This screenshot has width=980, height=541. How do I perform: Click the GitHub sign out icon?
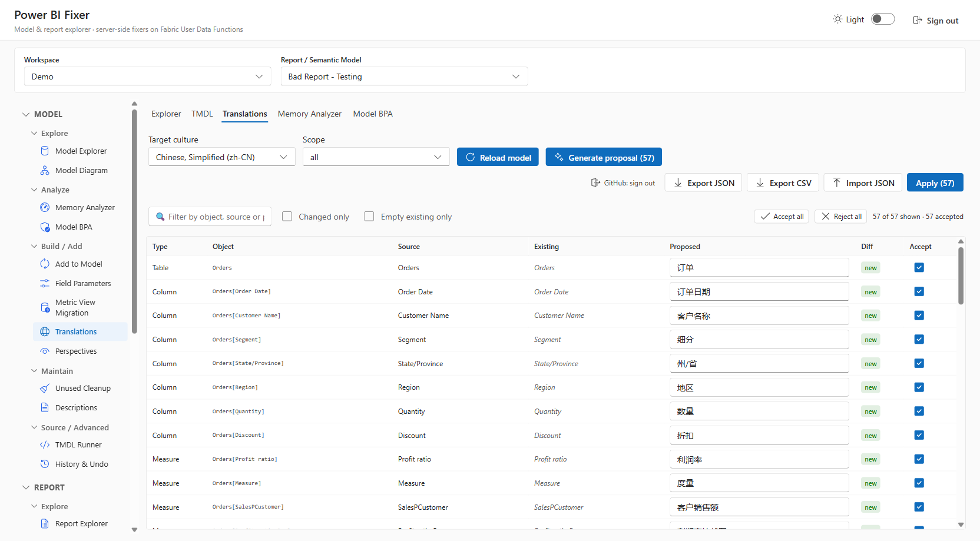[x=595, y=182]
